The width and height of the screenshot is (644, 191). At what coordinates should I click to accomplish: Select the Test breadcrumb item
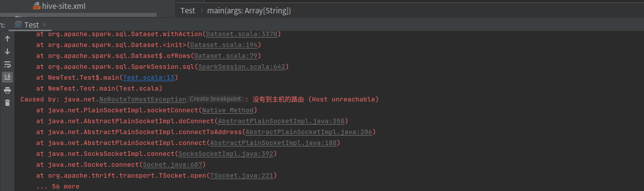click(188, 10)
